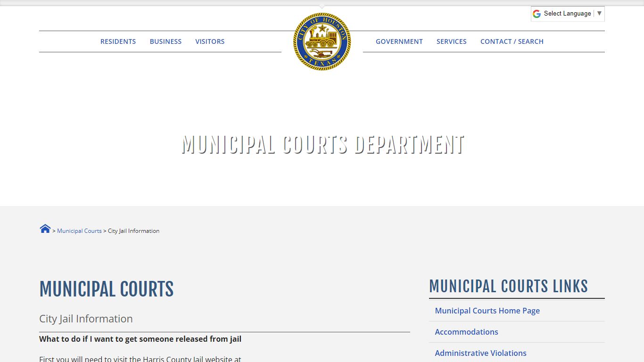The height and width of the screenshot is (362, 644).
Task: Open the Visitors menu
Action: (x=210, y=41)
